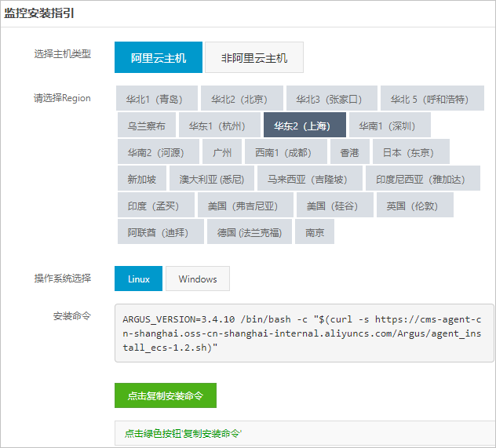This screenshot has width=496, height=448.
Task: Select 阿里云主机 host type
Action: pos(159,57)
